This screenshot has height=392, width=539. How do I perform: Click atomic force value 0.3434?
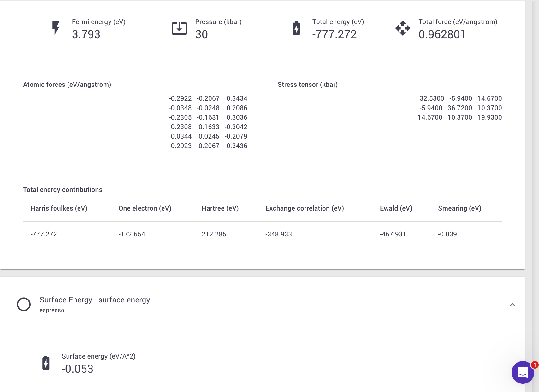click(x=237, y=98)
